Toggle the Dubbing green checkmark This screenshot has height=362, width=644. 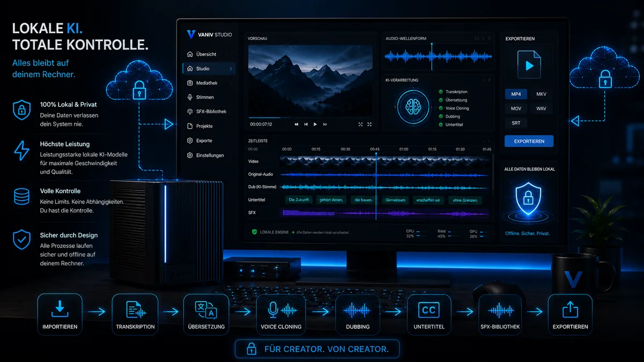point(441,116)
